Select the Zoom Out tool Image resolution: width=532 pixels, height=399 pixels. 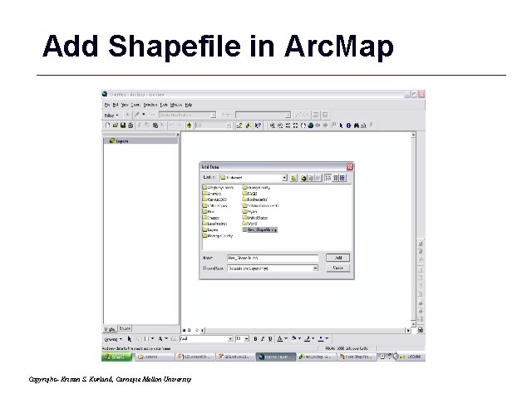280,126
